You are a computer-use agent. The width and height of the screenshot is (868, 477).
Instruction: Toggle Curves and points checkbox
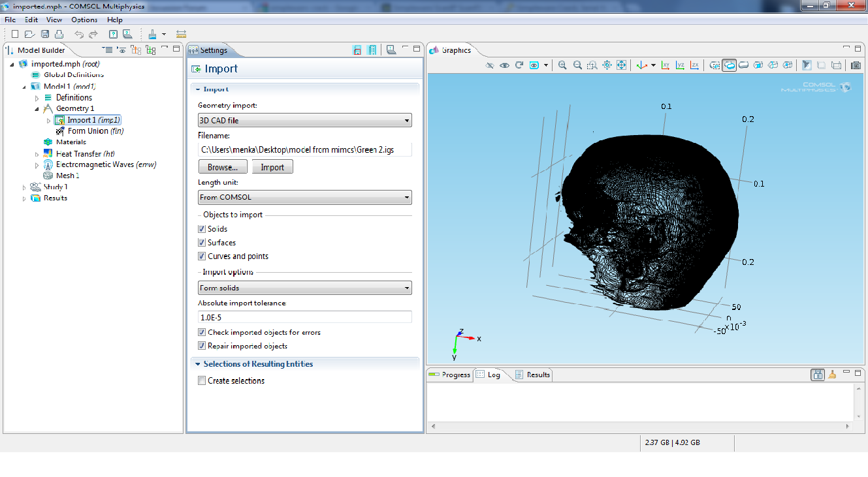pyautogui.click(x=202, y=256)
